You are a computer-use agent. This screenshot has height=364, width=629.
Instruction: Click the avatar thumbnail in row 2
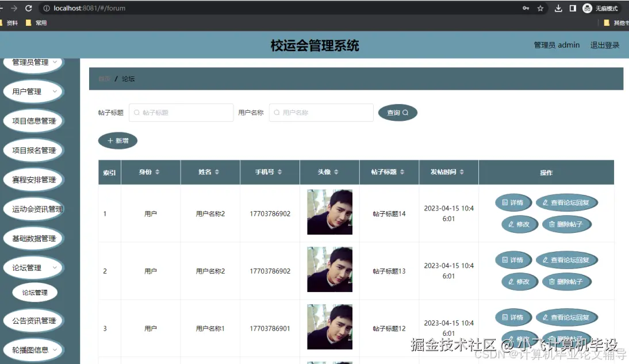click(x=330, y=269)
